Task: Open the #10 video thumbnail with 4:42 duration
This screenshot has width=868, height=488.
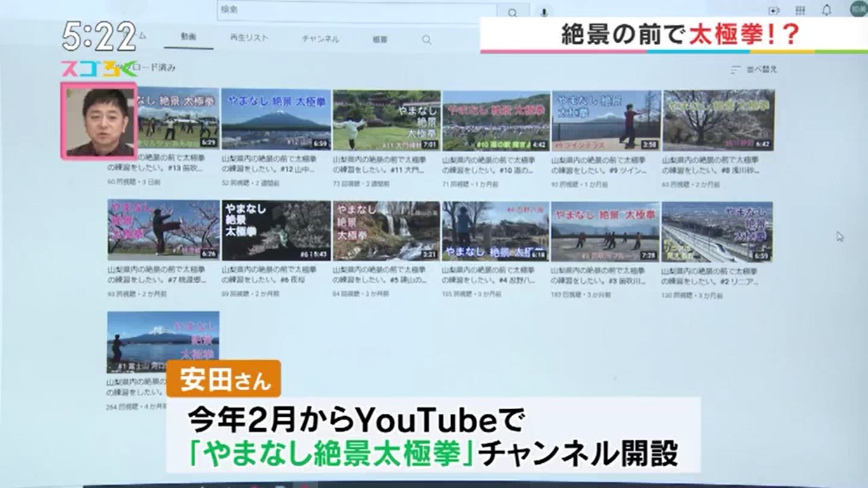Action: pos(496,120)
